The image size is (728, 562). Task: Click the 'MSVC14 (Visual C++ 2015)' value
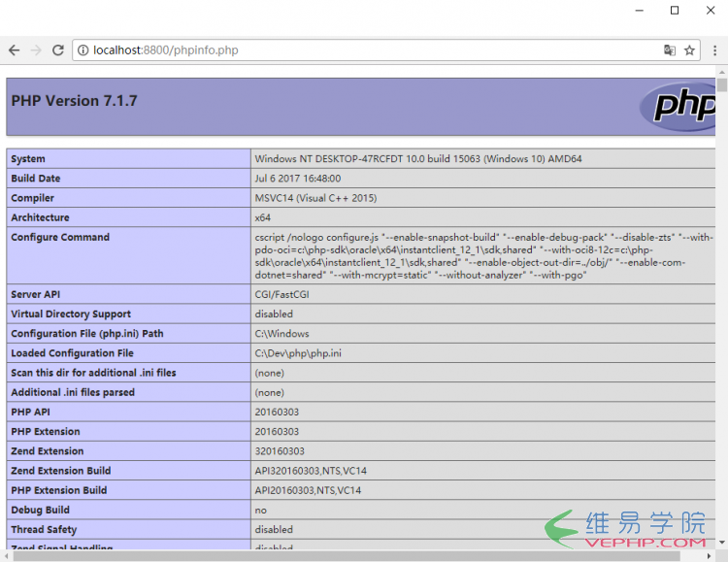[x=315, y=198]
